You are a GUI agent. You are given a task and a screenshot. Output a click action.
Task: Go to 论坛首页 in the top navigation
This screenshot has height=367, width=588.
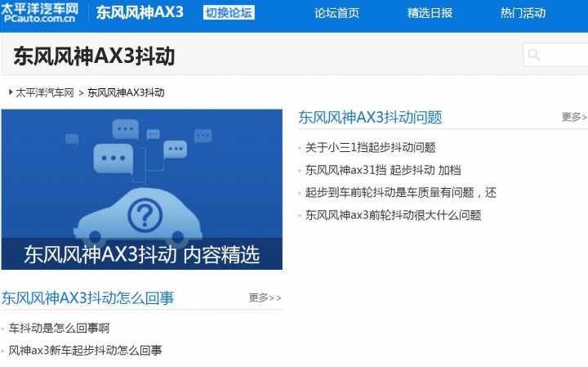[336, 13]
